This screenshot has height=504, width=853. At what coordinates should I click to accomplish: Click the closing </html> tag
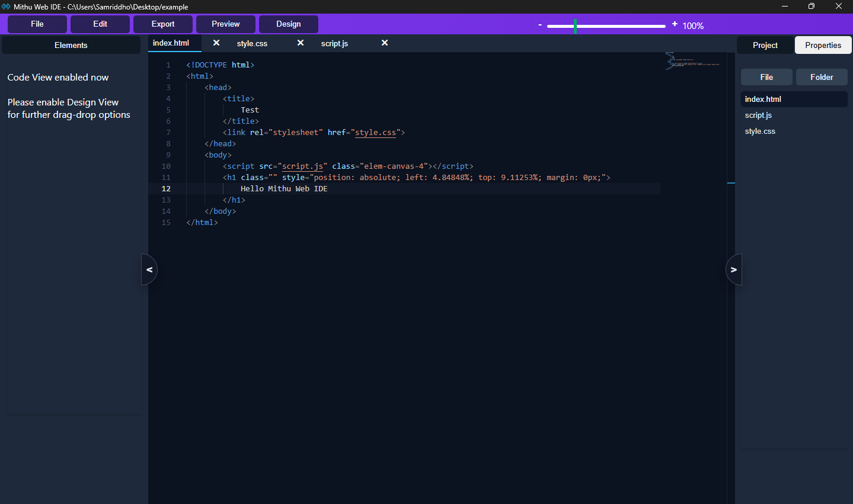202,223
